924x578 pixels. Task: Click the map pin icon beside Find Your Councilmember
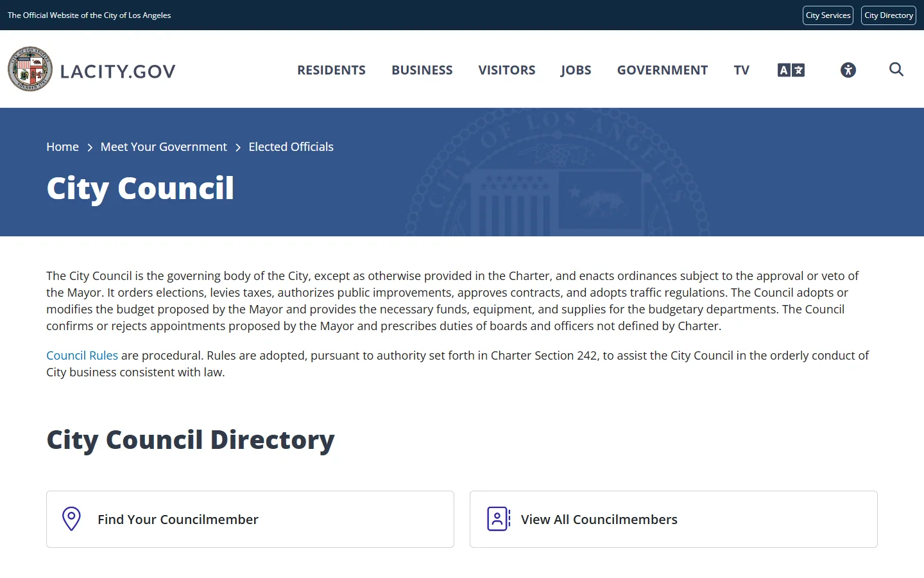coord(71,519)
